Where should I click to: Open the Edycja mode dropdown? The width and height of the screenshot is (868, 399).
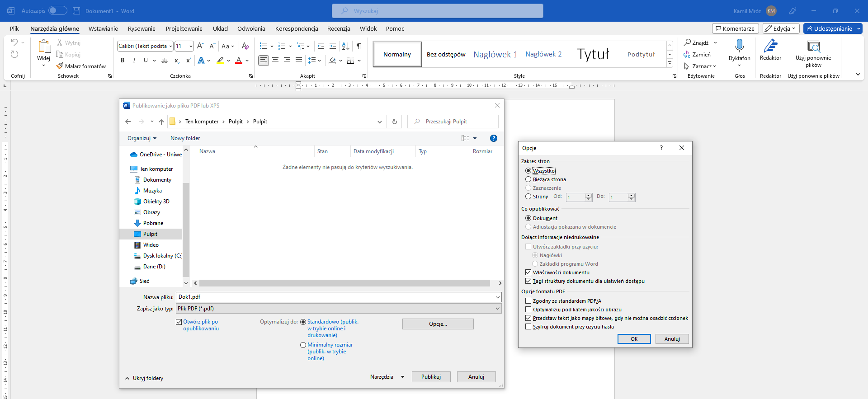[x=781, y=28]
